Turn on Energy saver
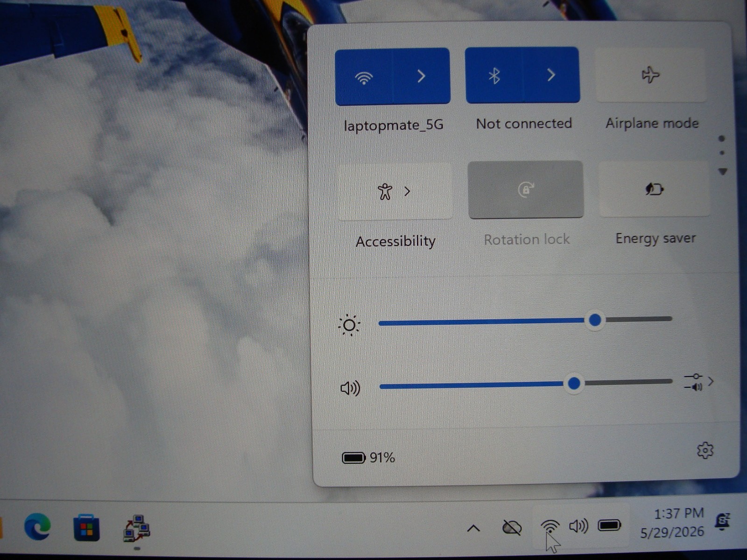Image resolution: width=747 pixels, height=560 pixels. tap(655, 189)
